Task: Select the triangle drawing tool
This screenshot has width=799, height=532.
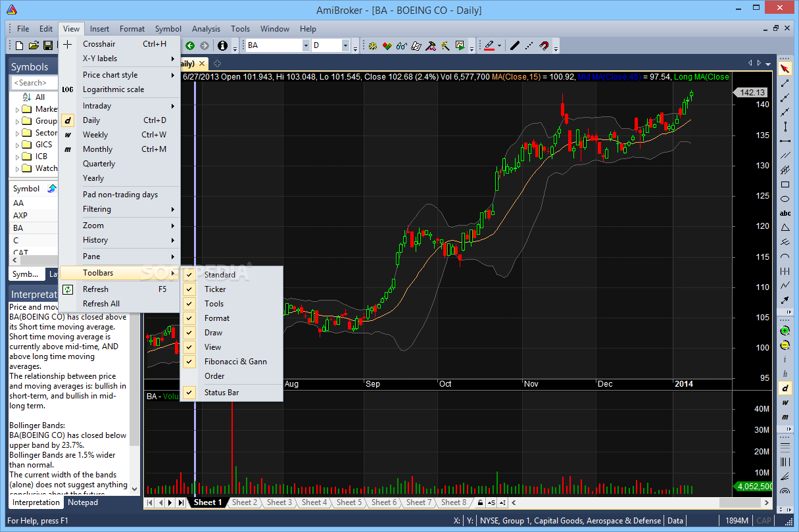Action: coord(785,228)
